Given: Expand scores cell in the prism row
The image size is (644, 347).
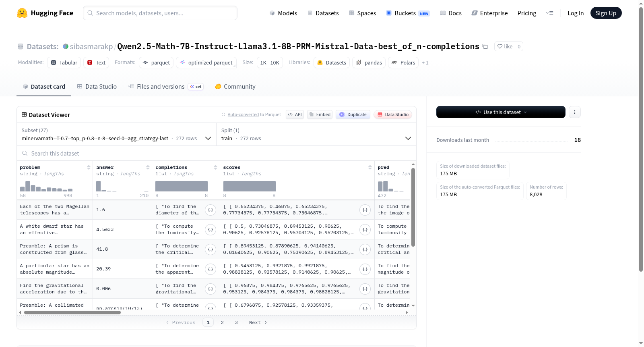Looking at the screenshot, I should pyautogui.click(x=365, y=249).
